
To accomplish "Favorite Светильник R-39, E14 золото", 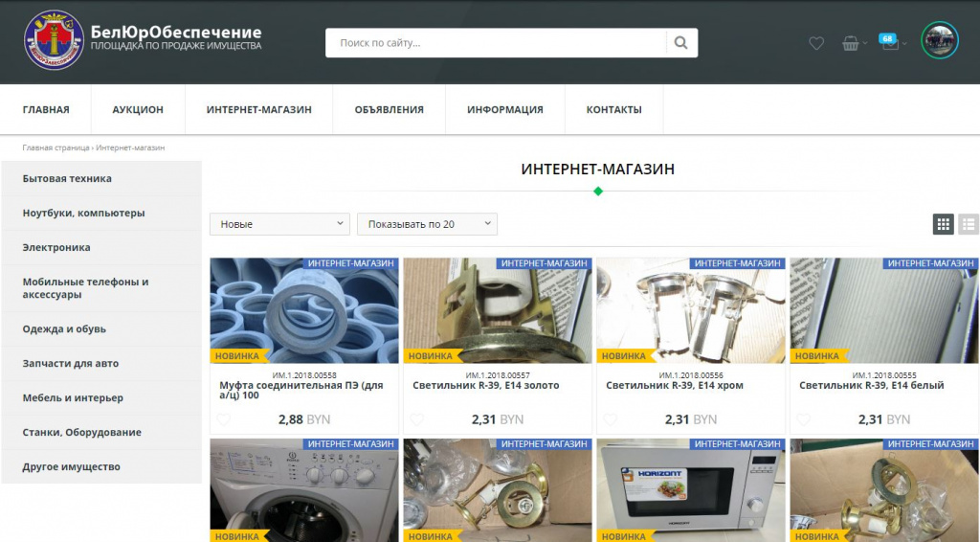I will click(416, 419).
